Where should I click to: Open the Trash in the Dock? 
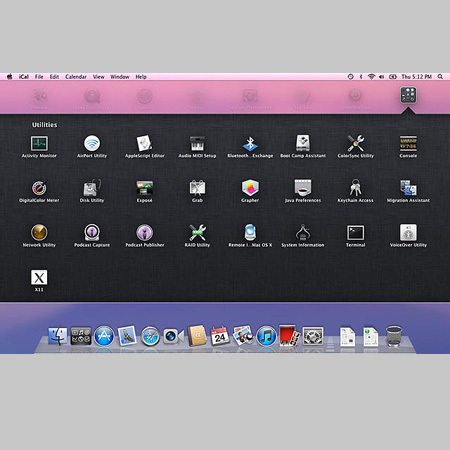point(394,336)
